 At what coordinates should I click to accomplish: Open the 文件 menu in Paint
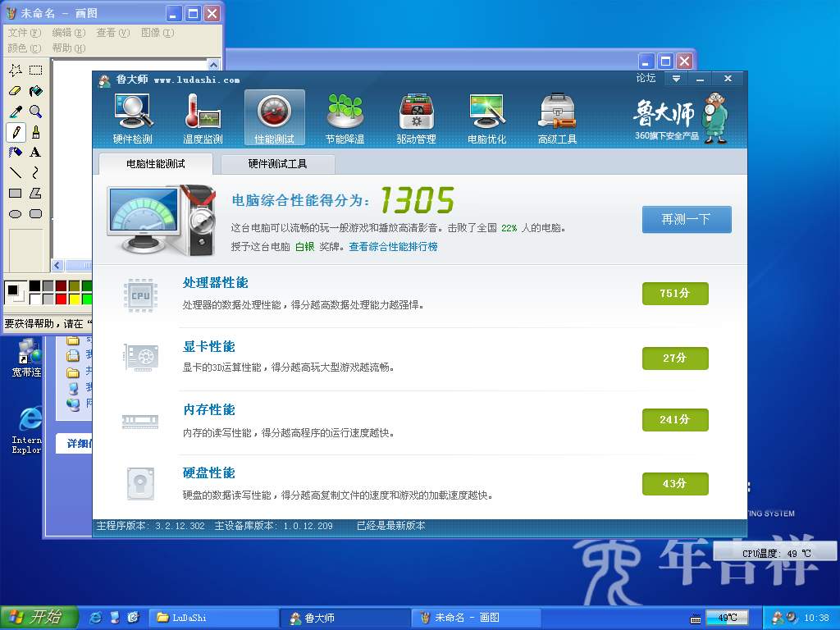point(25,33)
